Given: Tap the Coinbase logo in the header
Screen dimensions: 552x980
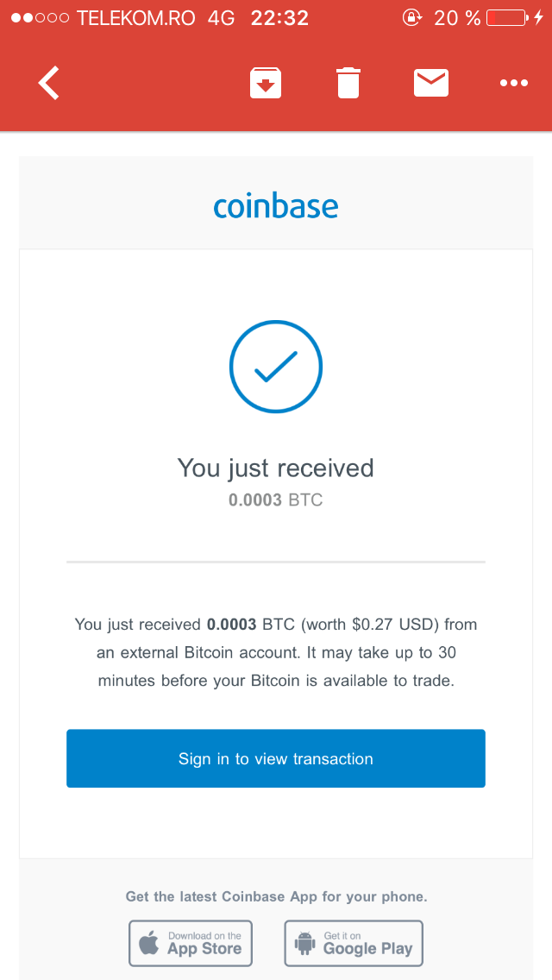Looking at the screenshot, I should tap(276, 206).
